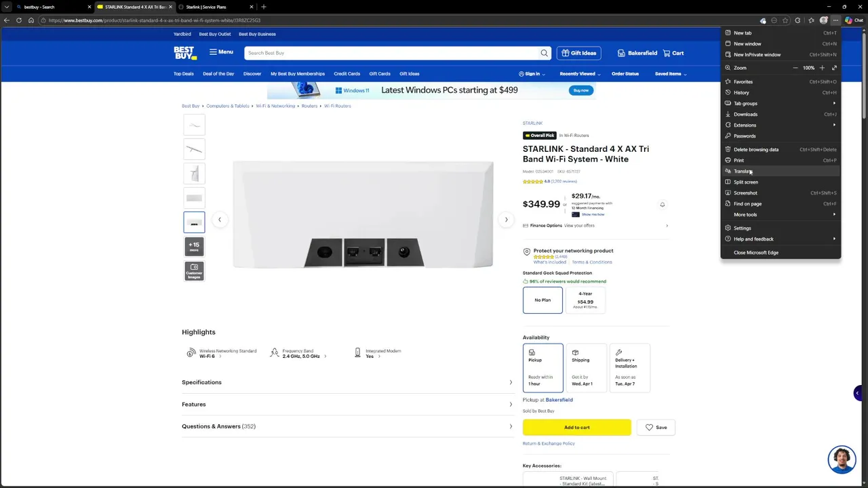The height and width of the screenshot is (488, 868).
Task: Open the Best Buy Cart
Action: click(673, 53)
